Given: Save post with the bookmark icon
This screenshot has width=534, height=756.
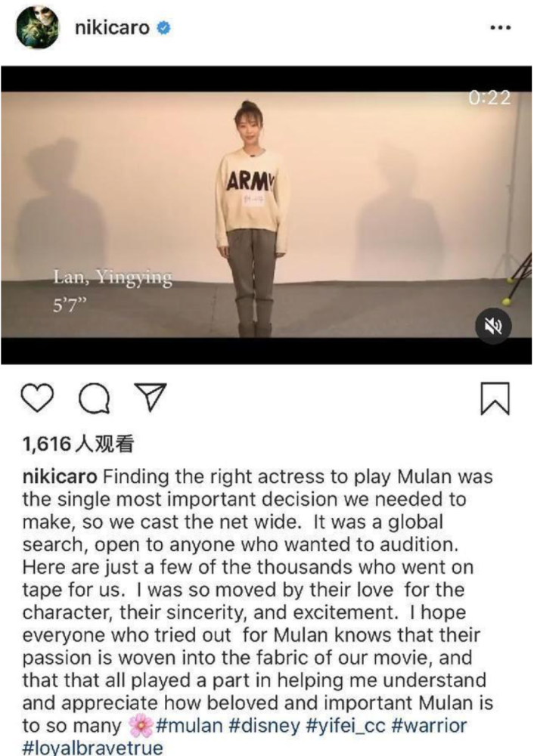Looking at the screenshot, I should point(495,398).
